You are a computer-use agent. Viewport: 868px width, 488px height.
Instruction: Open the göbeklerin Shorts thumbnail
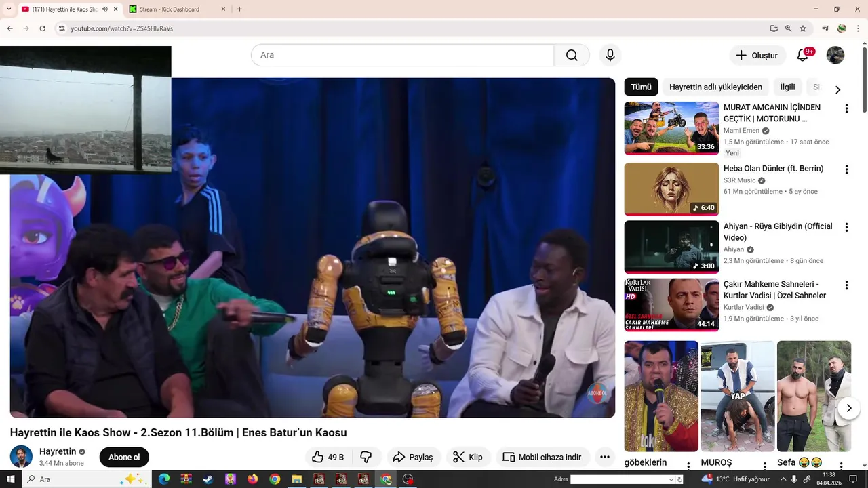click(x=661, y=396)
